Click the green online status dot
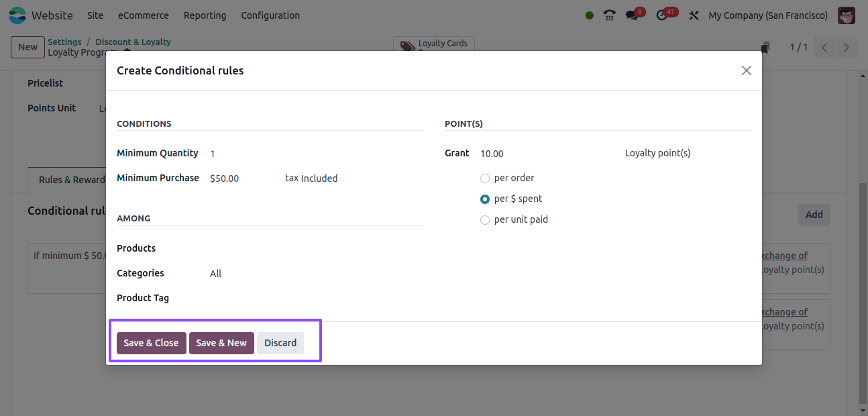The height and width of the screenshot is (416, 868). (589, 15)
